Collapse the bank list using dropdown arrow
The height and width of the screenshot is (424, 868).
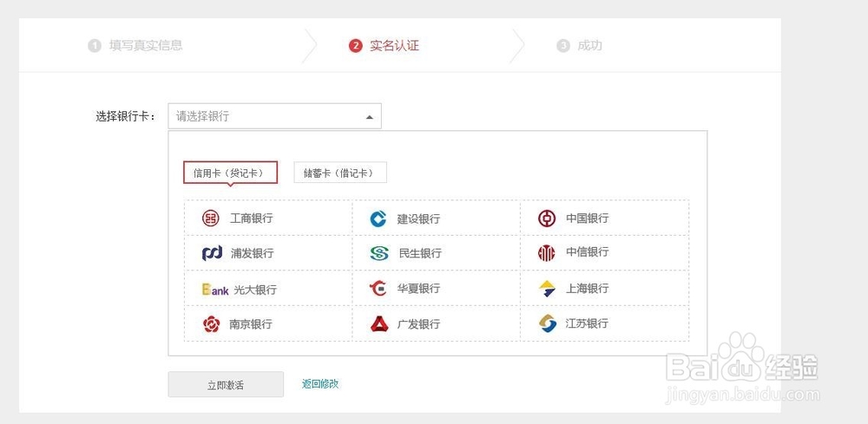369,117
